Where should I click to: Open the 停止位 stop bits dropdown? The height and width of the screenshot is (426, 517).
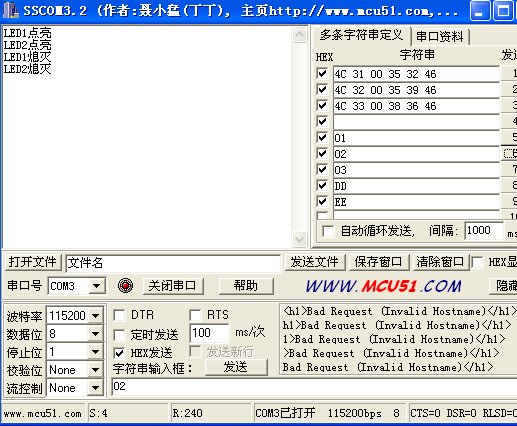tap(95, 352)
